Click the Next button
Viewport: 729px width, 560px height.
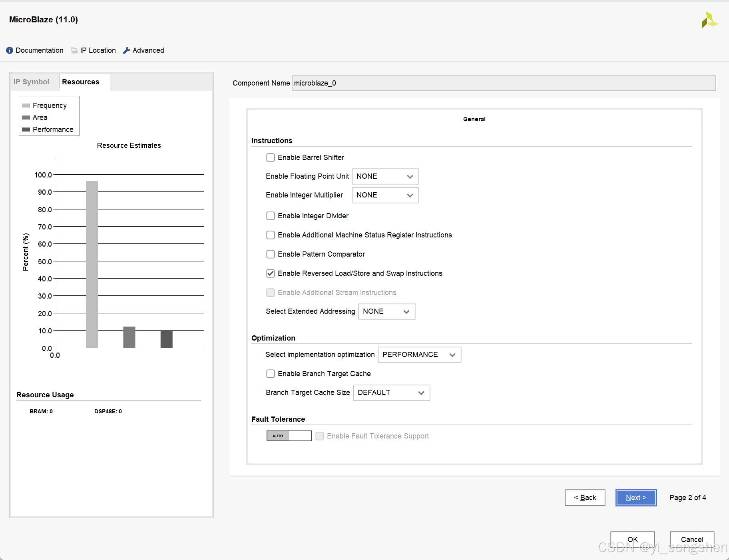pos(636,498)
